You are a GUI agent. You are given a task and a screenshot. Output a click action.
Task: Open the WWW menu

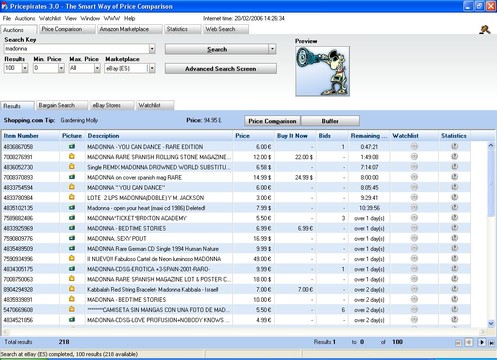tap(112, 18)
